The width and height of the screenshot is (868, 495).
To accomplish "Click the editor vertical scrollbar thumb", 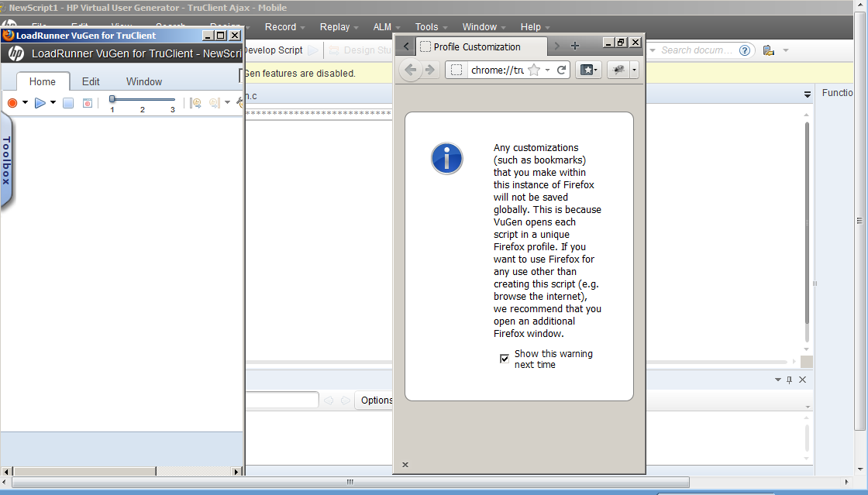I will [x=807, y=223].
